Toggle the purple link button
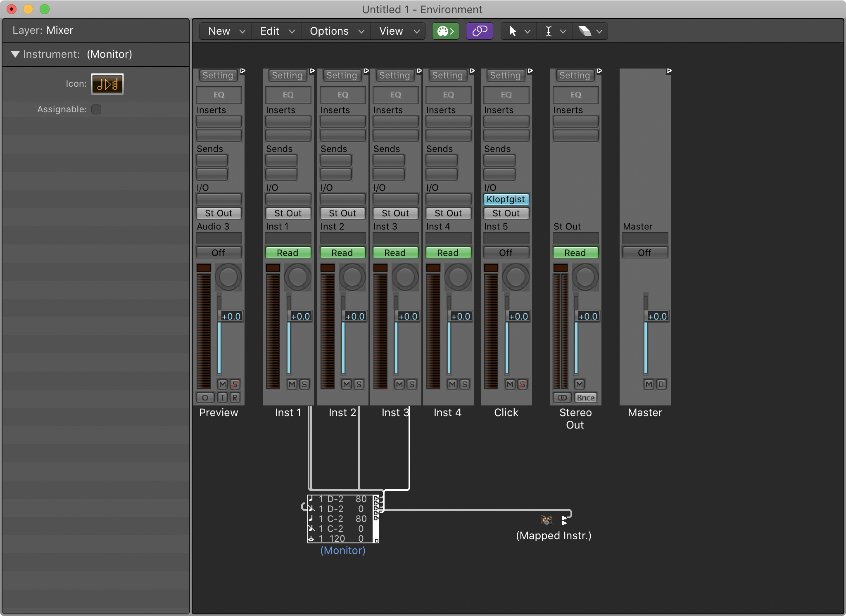The height and width of the screenshot is (616, 846). pos(479,31)
